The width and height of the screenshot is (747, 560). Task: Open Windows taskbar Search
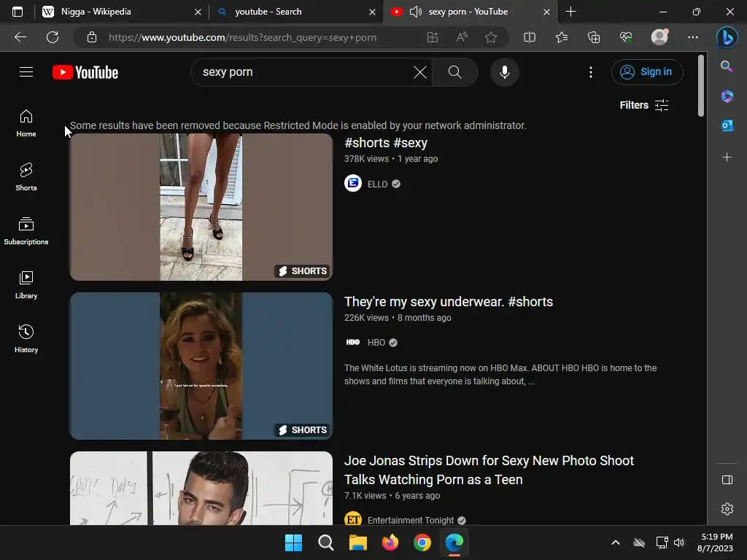click(326, 542)
